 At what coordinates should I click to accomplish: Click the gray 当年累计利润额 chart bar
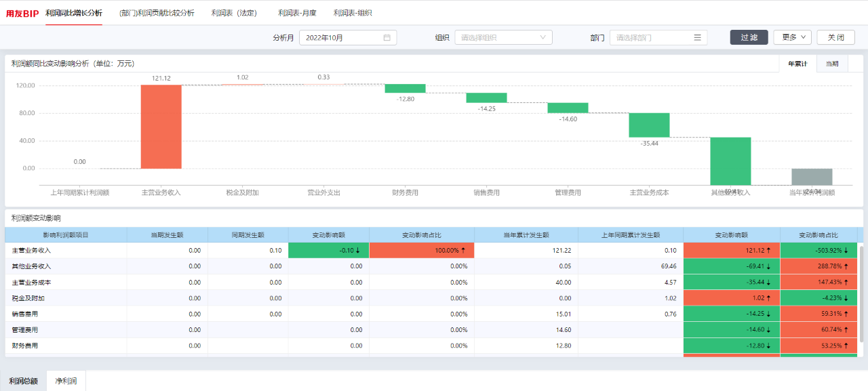[812, 177]
